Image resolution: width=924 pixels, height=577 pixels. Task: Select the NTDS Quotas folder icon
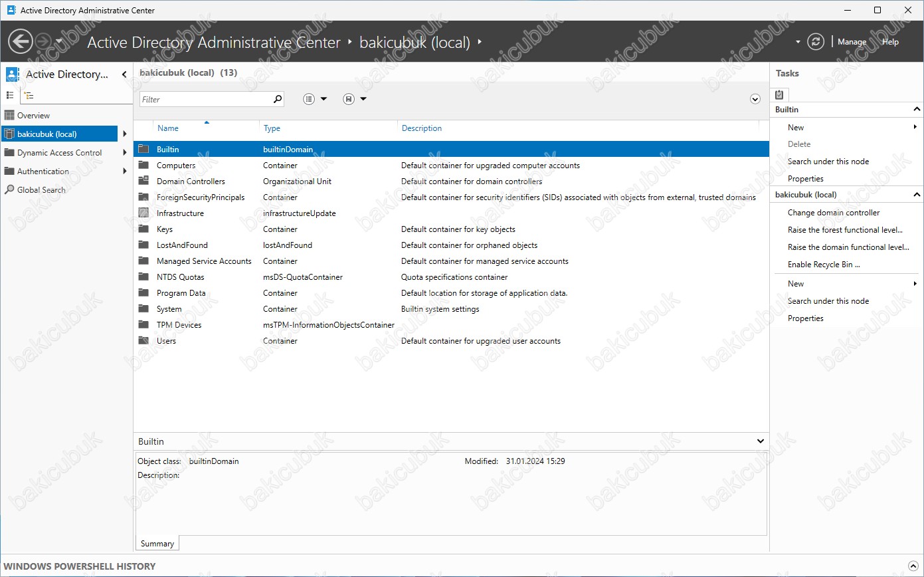pyautogui.click(x=143, y=277)
